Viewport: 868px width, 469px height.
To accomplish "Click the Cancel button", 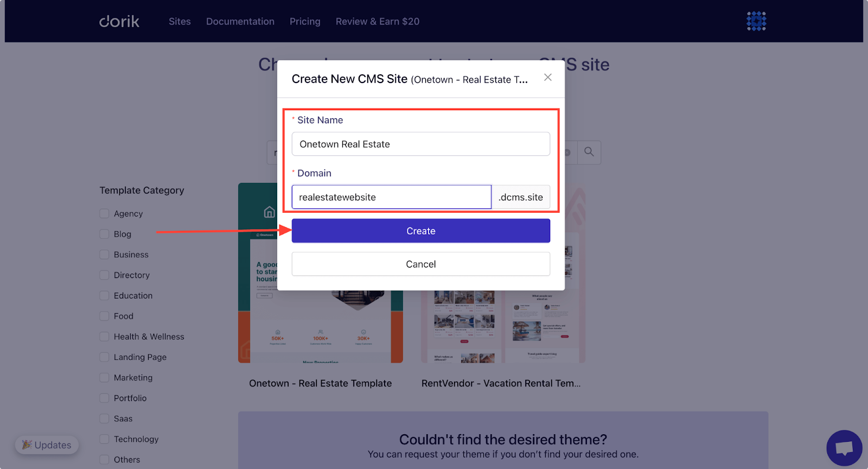I will 421,264.
